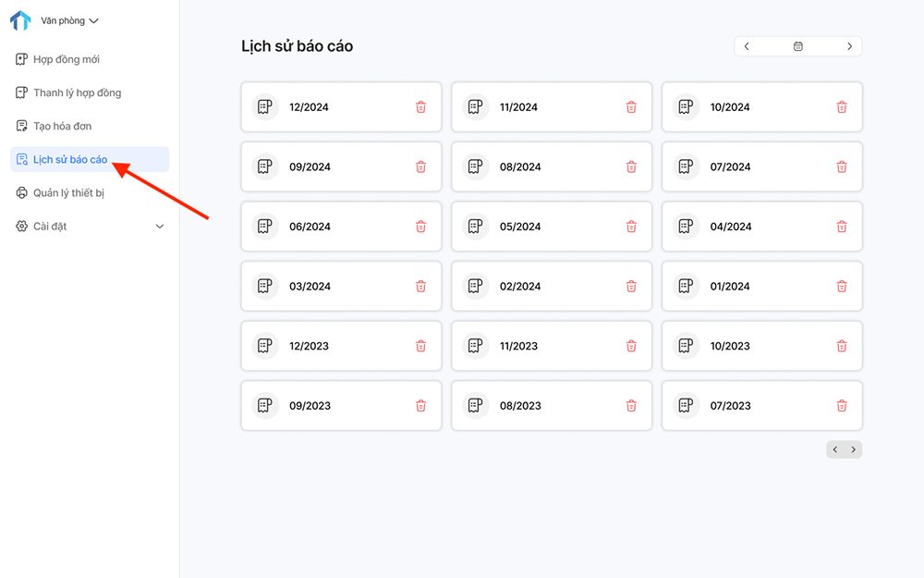Delete the 11/2023 report
The image size is (924, 578).
click(631, 346)
